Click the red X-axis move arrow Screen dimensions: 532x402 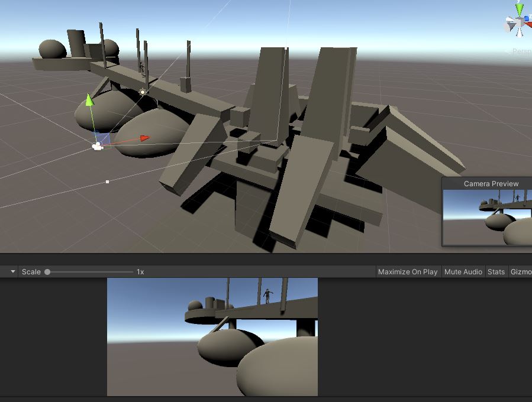tap(144, 138)
